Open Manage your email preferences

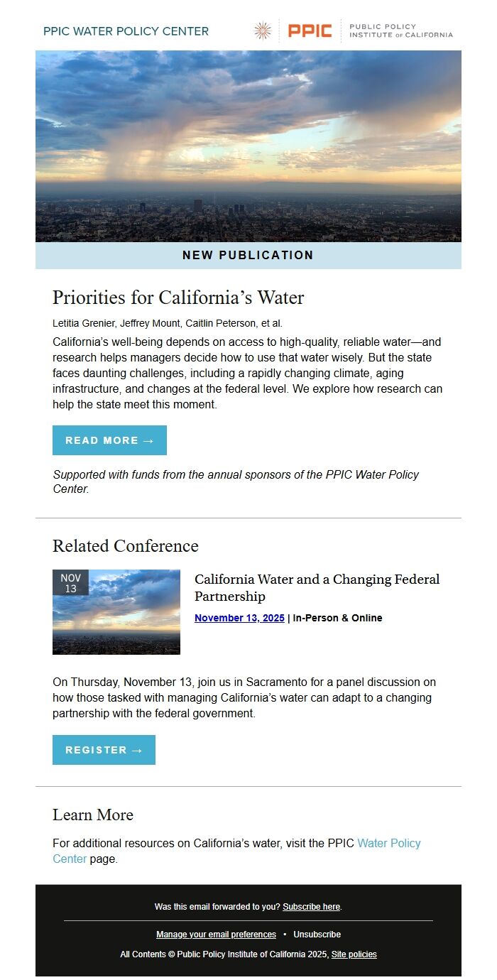point(216,934)
